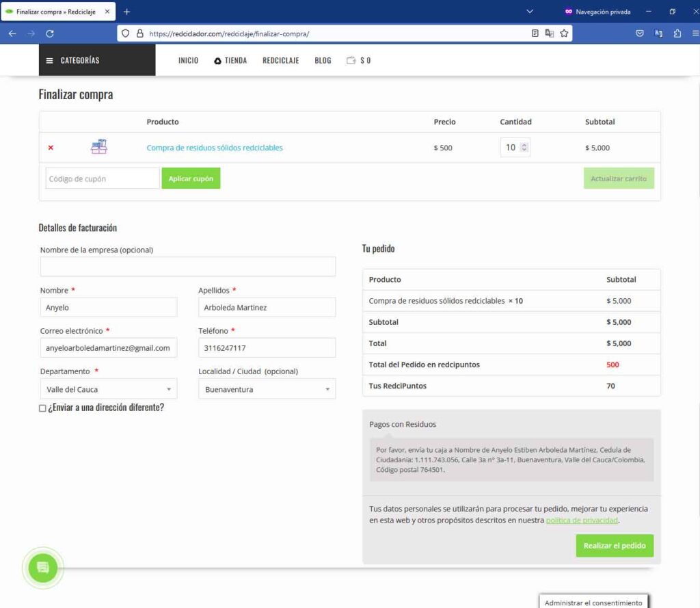Check '¿Enviar a una dirección diferente?' checkbox
700x608 pixels.
click(42, 408)
